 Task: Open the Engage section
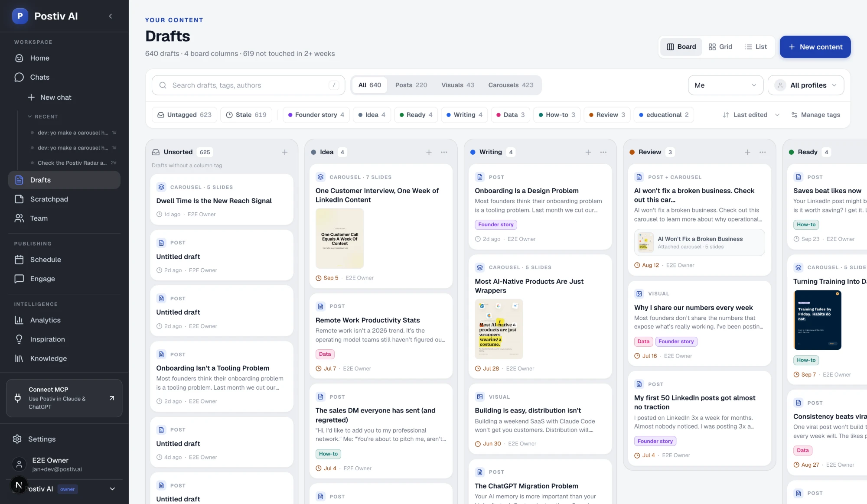[x=64, y=279]
